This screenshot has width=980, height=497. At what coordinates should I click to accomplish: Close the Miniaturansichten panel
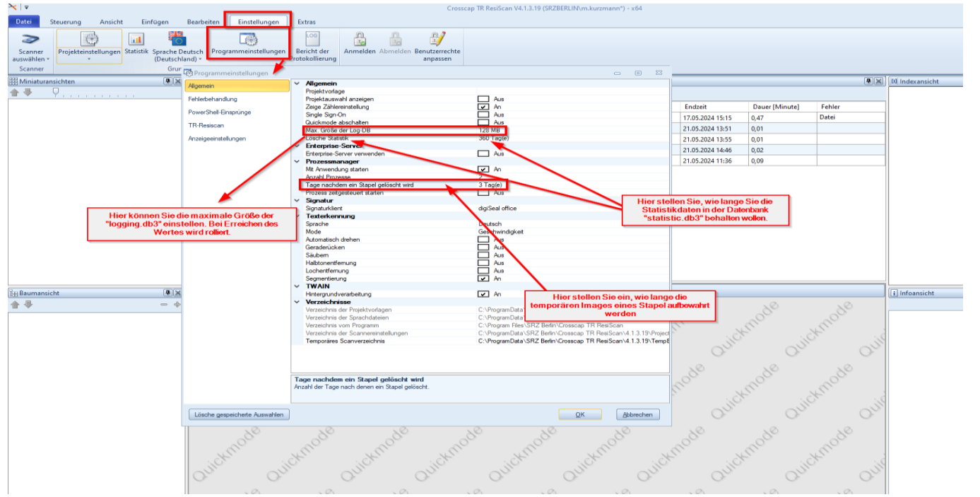click(x=177, y=81)
